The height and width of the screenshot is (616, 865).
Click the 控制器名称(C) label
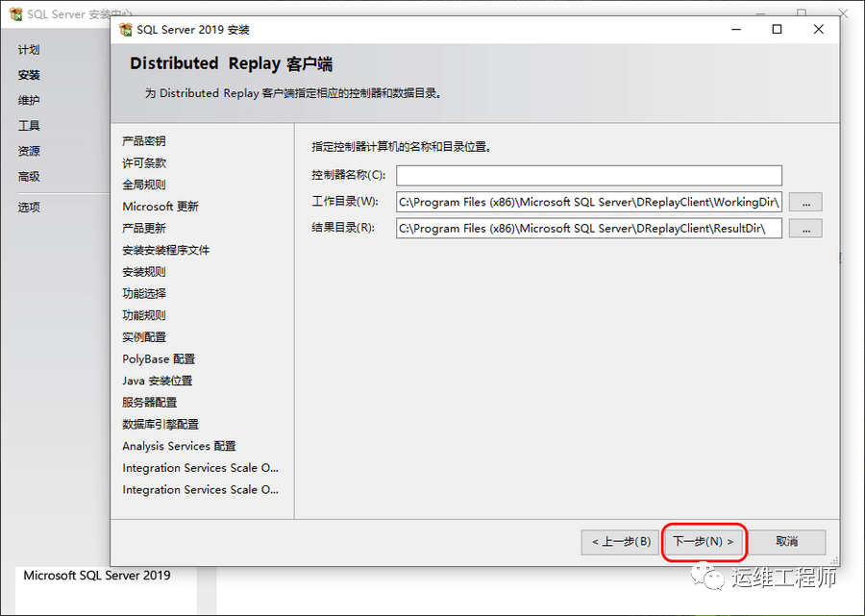pyautogui.click(x=349, y=175)
